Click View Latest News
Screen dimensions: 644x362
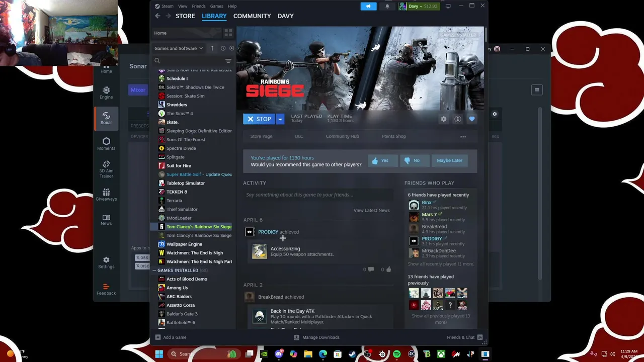[371, 210]
